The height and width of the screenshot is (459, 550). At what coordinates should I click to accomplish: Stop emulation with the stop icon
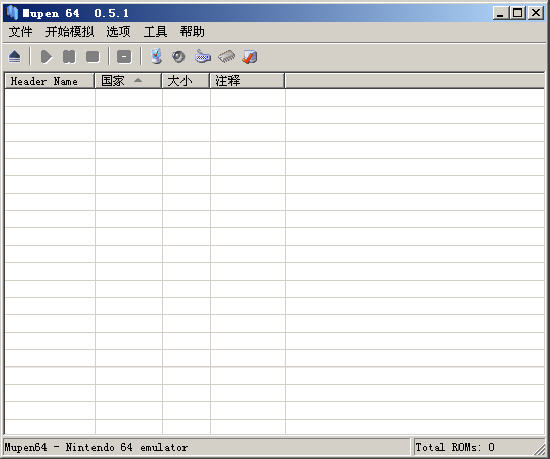coord(93,56)
